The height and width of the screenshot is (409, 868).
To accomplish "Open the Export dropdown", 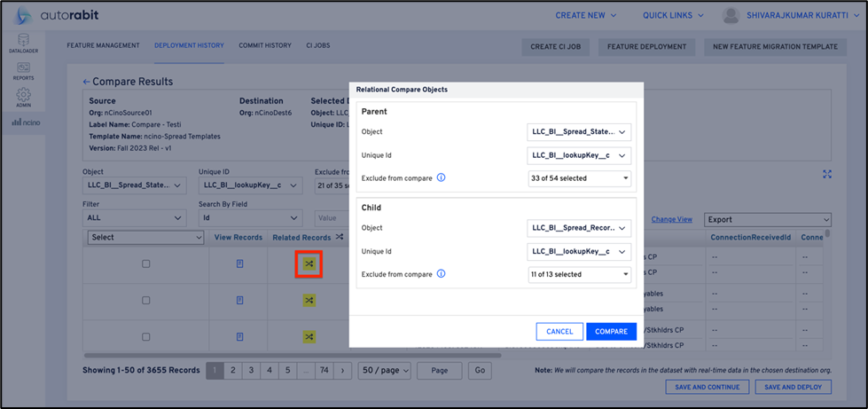I will [767, 219].
